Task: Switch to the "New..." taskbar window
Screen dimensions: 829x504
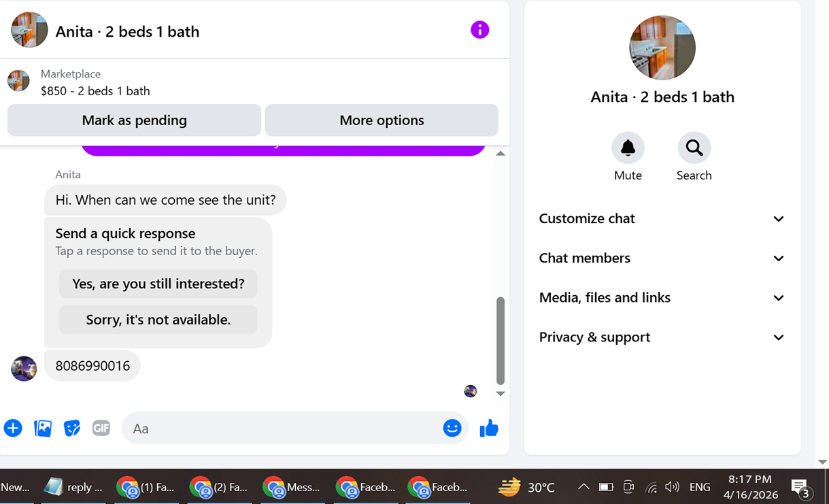Action: [x=16, y=487]
